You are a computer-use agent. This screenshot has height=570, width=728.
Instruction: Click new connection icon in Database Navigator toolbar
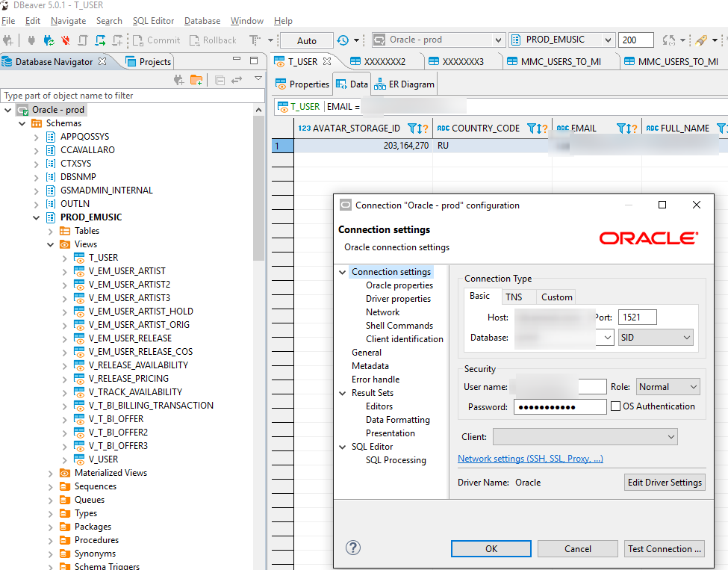coord(178,81)
